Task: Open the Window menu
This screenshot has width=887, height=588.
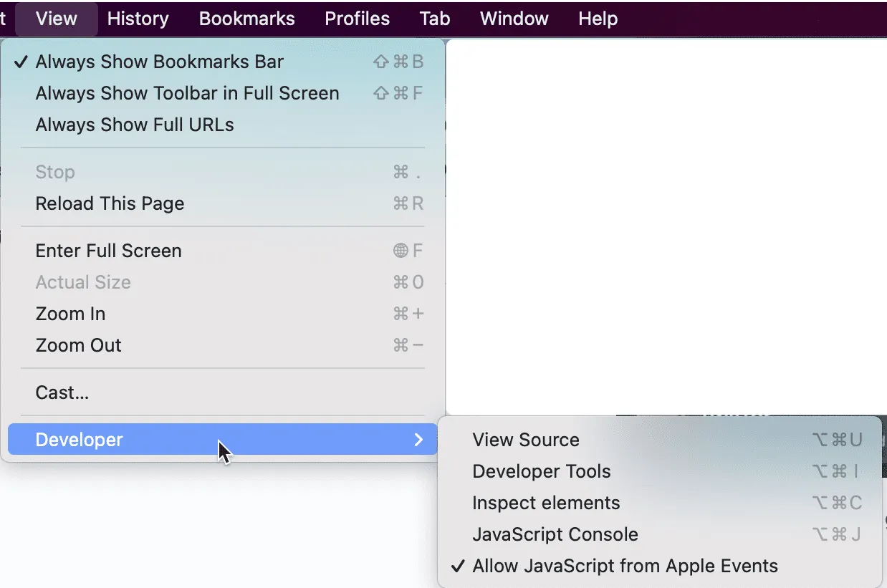Action: [x=514, y=19]
